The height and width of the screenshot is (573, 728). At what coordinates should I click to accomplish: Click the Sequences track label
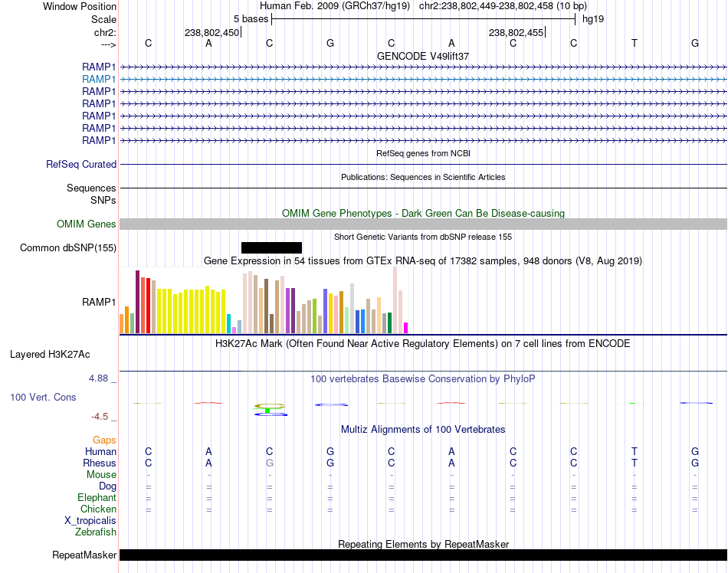coord(91,188)
